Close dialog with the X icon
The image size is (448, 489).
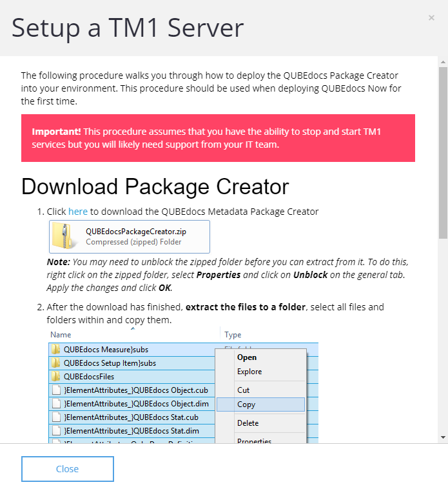431,18
